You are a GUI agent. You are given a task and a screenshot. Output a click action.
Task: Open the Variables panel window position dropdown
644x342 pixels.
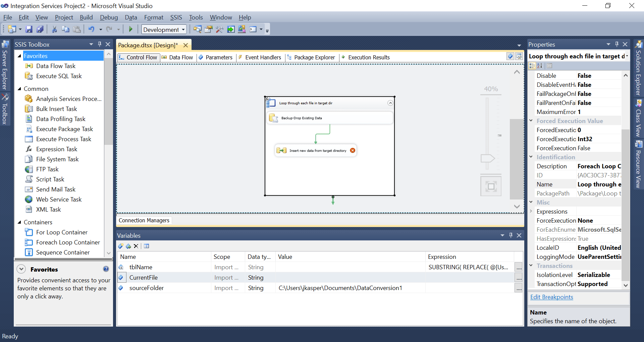pos(502,235)
